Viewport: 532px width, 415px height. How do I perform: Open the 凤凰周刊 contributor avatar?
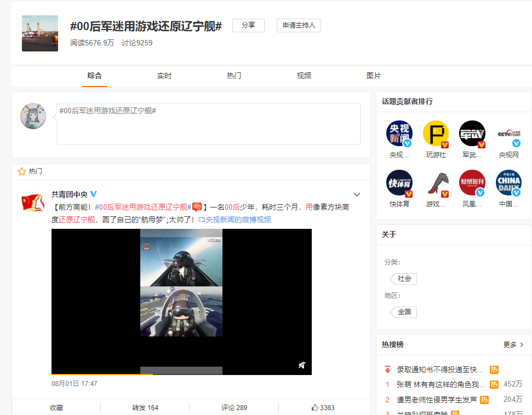pyautogui.click(x=472, y=183)
